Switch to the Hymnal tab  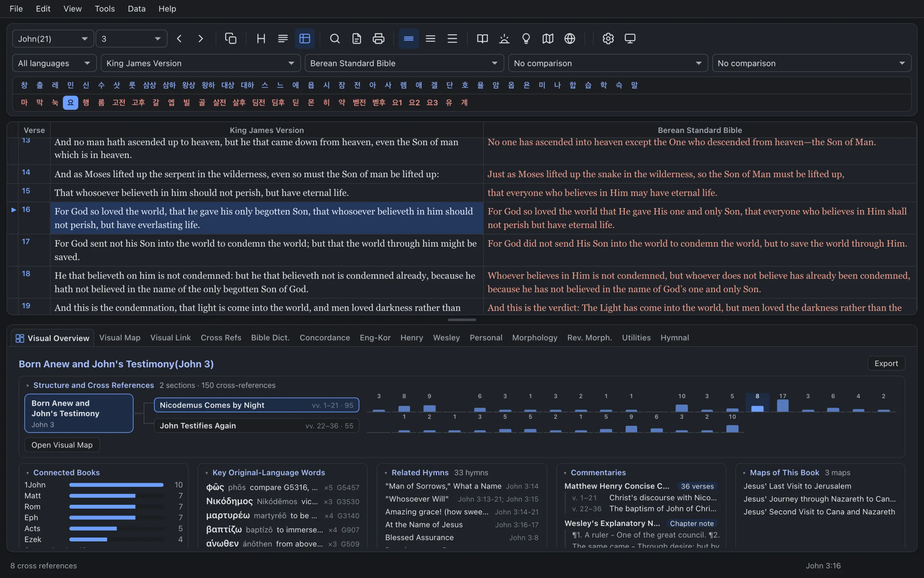(675, 338)
